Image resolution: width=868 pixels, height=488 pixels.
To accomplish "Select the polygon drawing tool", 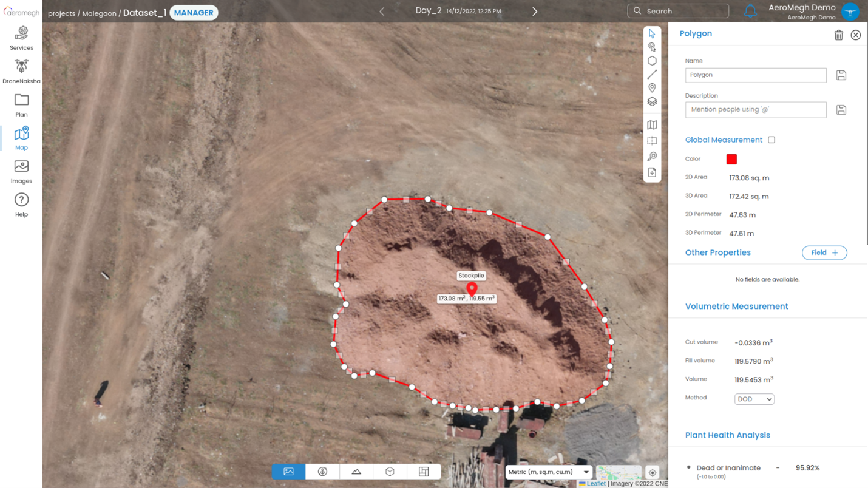I will point(652,61).
